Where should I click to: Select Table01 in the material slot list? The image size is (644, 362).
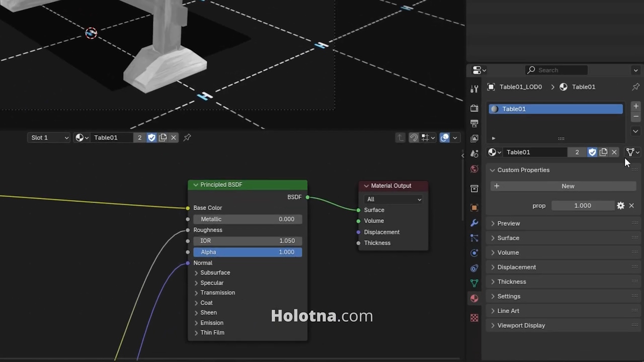[556, 109]
